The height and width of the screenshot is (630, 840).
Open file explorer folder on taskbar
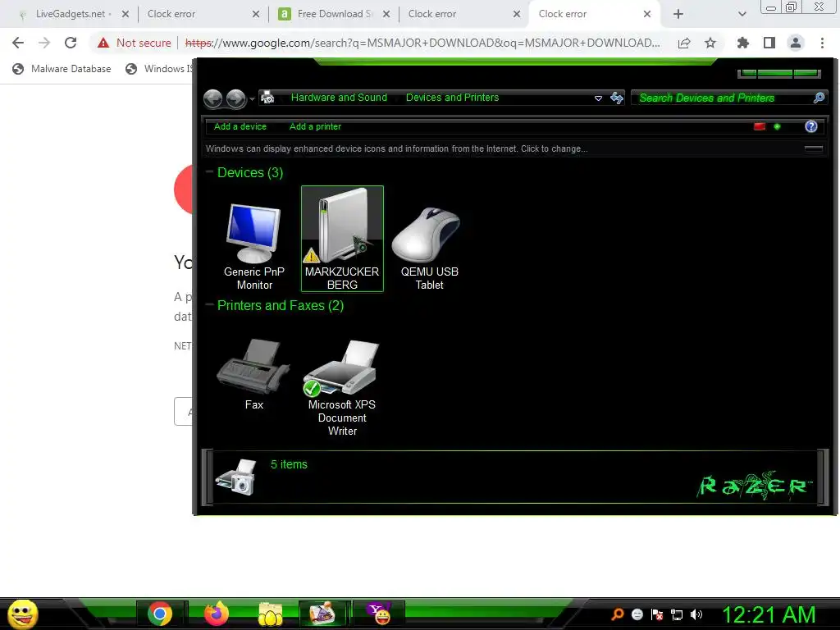pyautogui.click(x=270, y=614)
